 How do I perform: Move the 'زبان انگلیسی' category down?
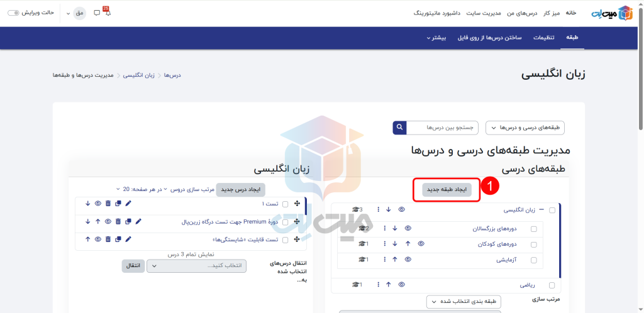pos(389,210)
